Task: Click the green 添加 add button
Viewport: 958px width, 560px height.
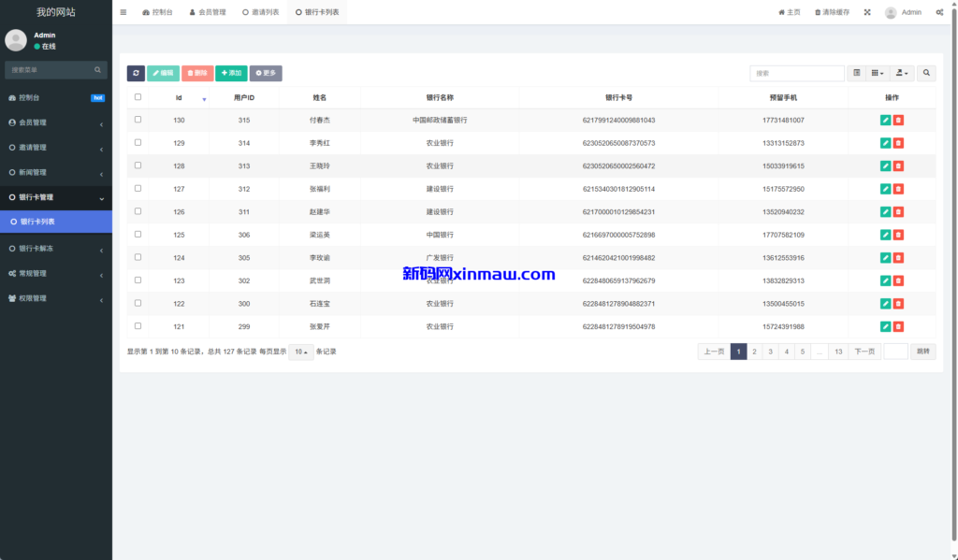Action: click(x=232, y=73)
